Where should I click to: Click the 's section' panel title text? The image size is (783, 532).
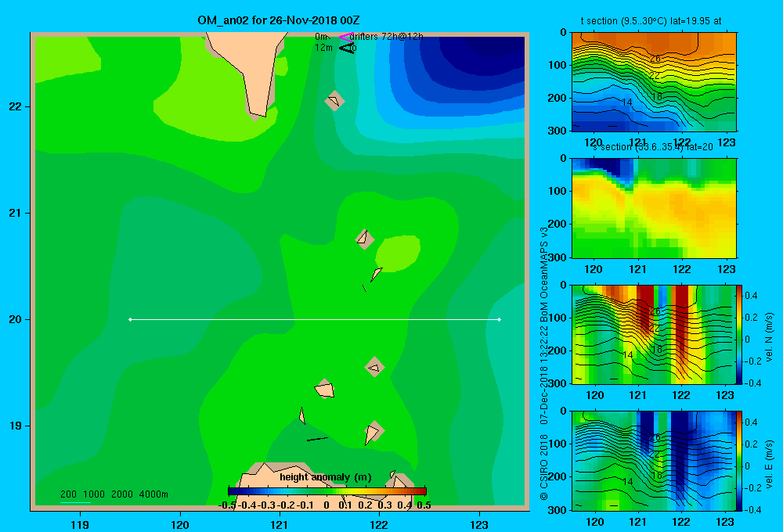tap(652, 147)
